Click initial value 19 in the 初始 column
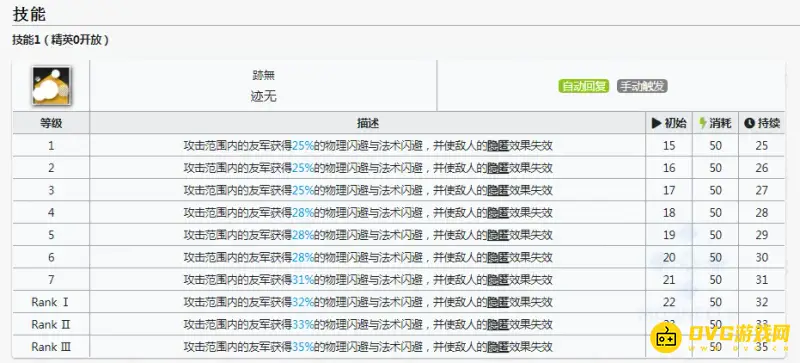Viewport: 800px width, 363px height. click(x=669, y=235)
